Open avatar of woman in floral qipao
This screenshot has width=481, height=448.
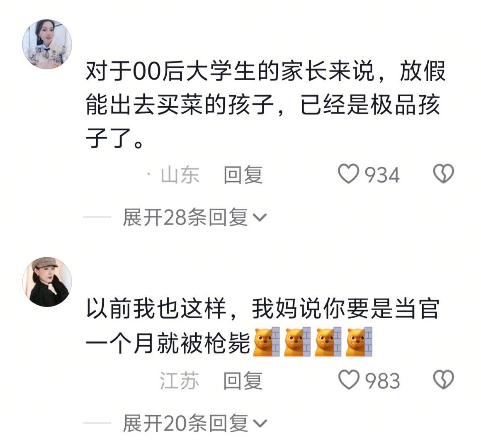[x=47, y=44]
